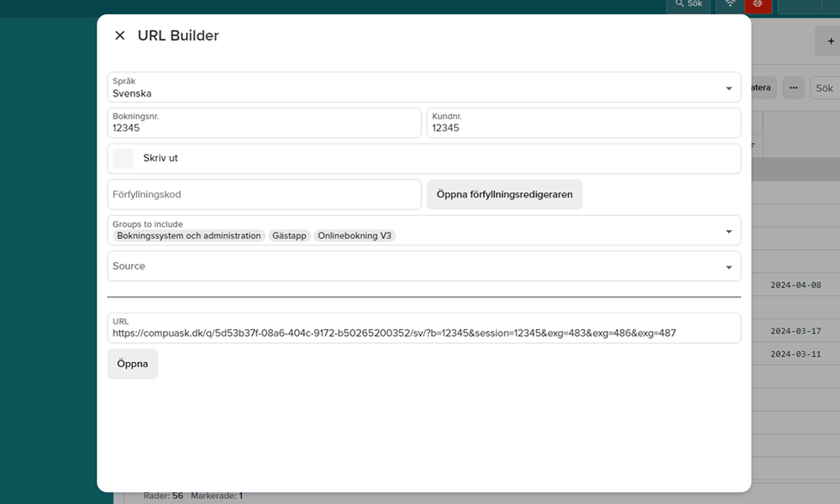840x504 pixels.
Task: Select the Onlinebokning V3 chip
Action: point(354,236)
